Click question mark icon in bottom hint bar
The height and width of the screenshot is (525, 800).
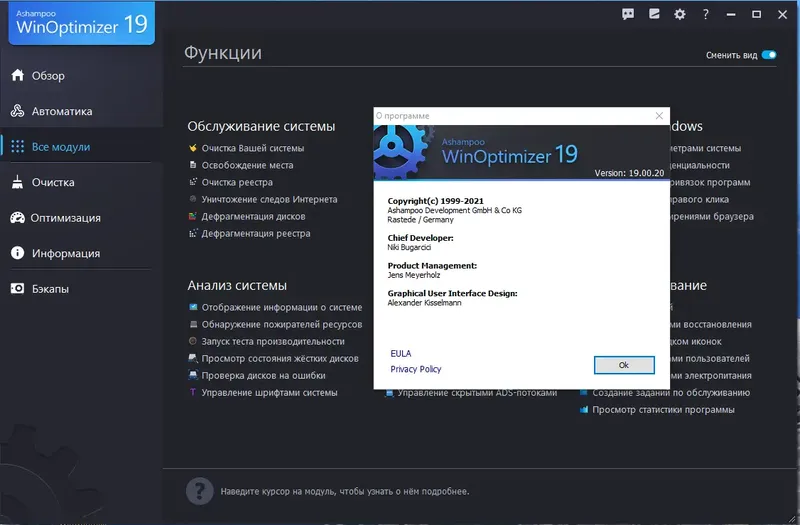pyautogui.click(x=199, y=491)
